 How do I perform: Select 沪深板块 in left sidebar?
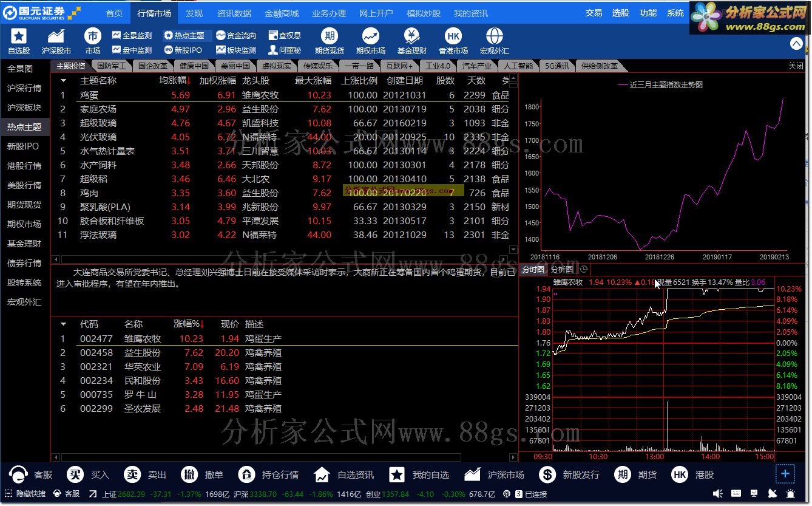[x=24, y=108]
